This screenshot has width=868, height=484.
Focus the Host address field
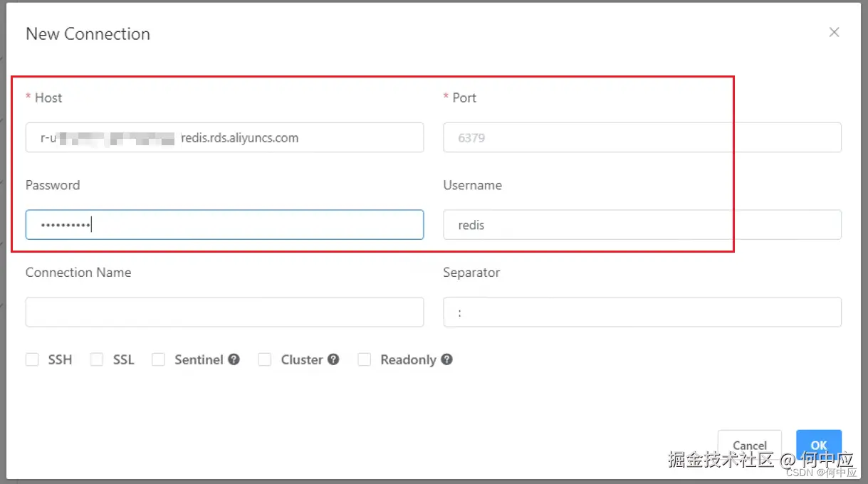[224, 137]
